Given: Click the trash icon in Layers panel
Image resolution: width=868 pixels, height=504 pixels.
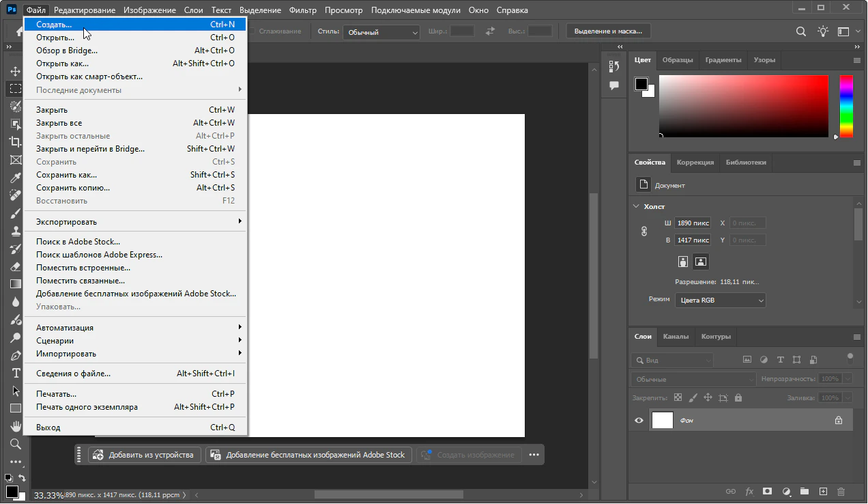Looking at the screenshot, I should click(x=841, y=491).
